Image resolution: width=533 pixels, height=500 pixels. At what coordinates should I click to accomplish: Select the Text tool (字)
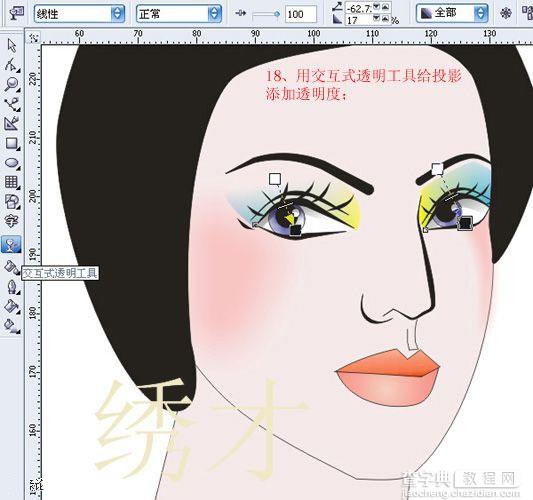coord(12,222)
